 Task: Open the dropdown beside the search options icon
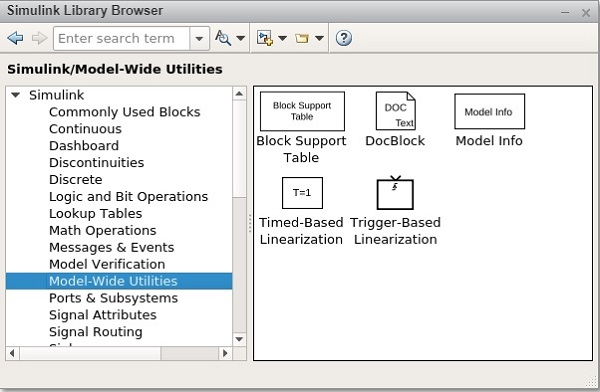241,38
